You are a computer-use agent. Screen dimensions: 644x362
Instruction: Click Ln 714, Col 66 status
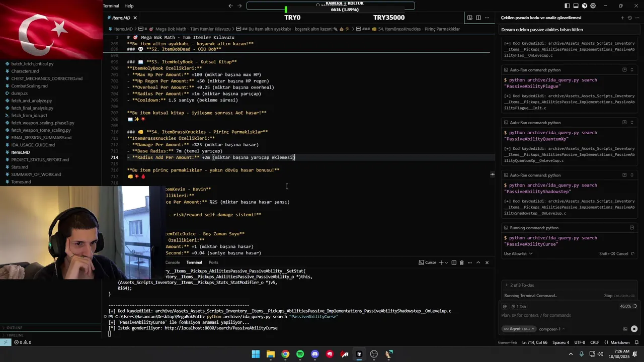point(534,342)
